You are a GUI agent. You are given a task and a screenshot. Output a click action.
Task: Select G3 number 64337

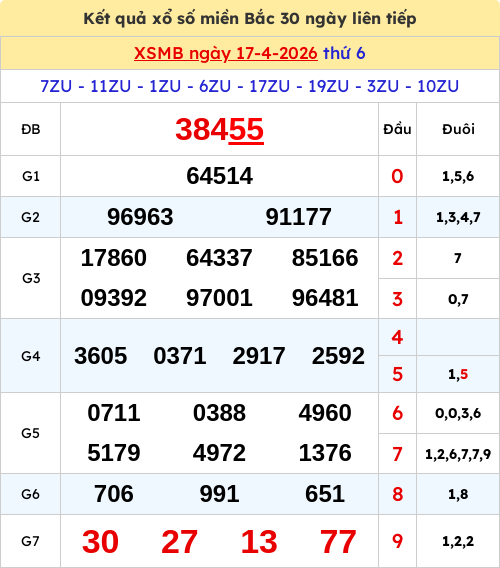tap(219, 258)
